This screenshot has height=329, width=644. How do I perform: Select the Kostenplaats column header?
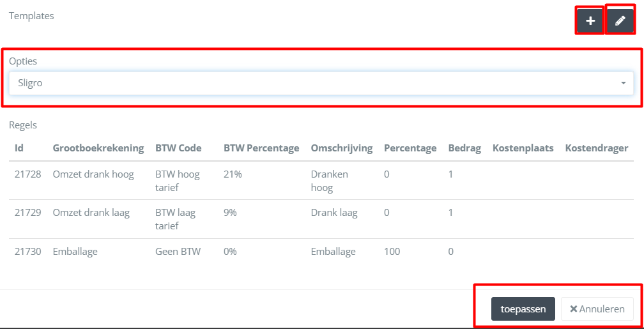coord(523,148)
